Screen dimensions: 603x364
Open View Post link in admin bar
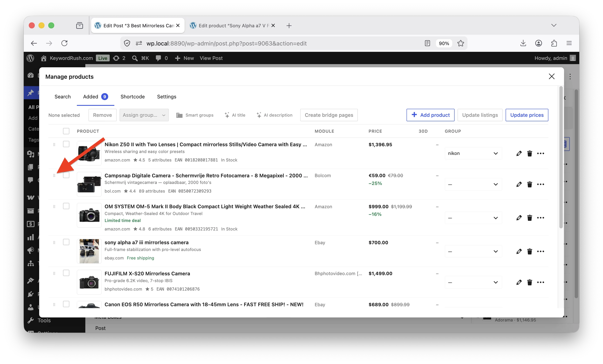tap(211, 58)
